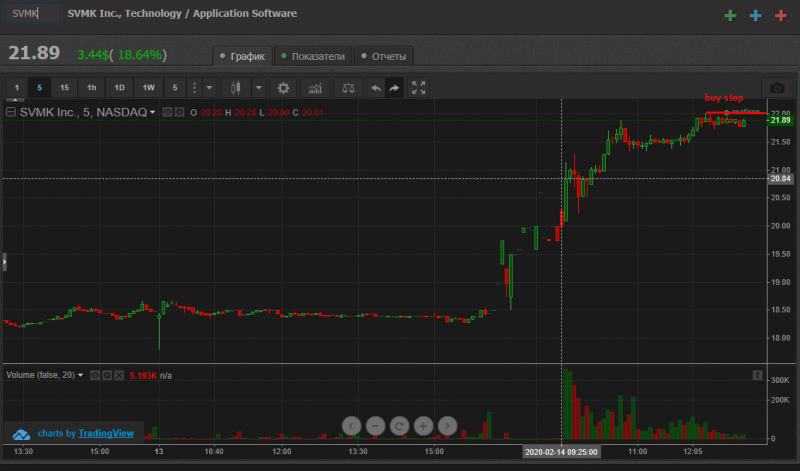800x471 pixels.
Task: Zoom out with round minus button
Action: coord(376,426)
